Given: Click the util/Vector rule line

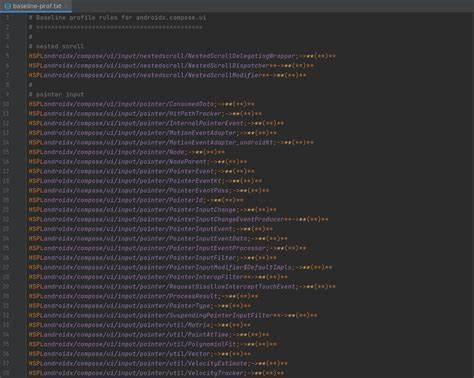Looking at the screenshot, I should 140,354.
